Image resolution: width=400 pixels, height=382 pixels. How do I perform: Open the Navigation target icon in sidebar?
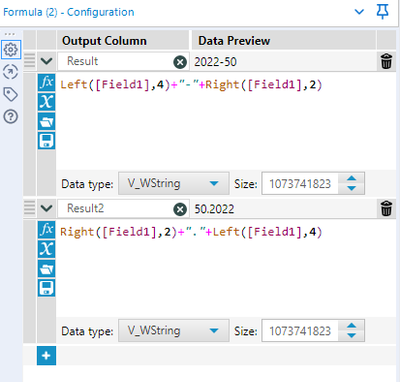click(11, 72)
